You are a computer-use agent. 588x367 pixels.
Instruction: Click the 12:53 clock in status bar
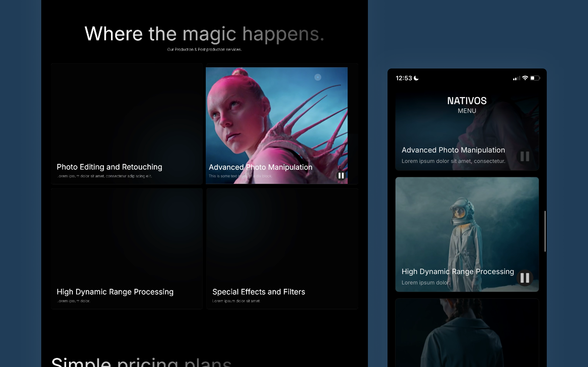(x=404, y=78)
